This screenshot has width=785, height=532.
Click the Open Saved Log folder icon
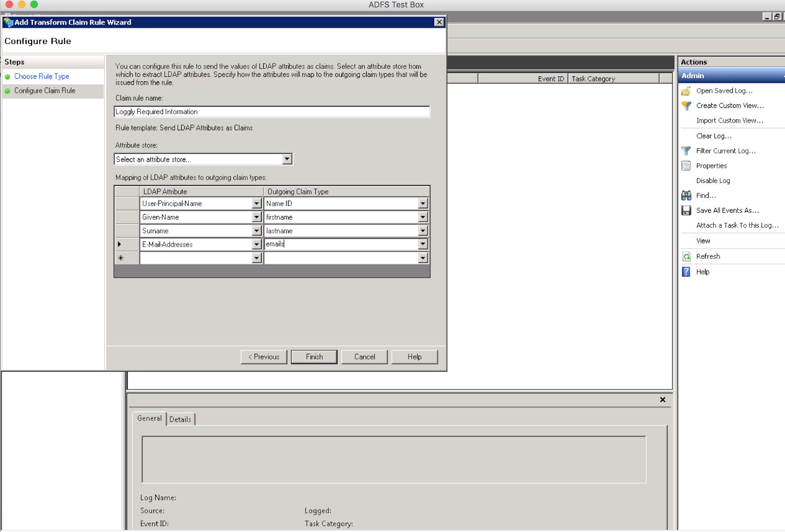(x=686, y=91)
